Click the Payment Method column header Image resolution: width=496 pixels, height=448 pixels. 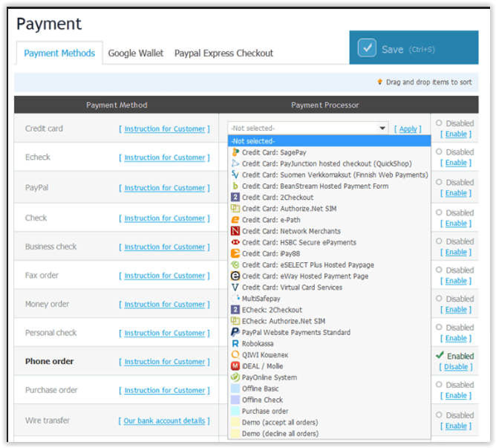point(117,105)
